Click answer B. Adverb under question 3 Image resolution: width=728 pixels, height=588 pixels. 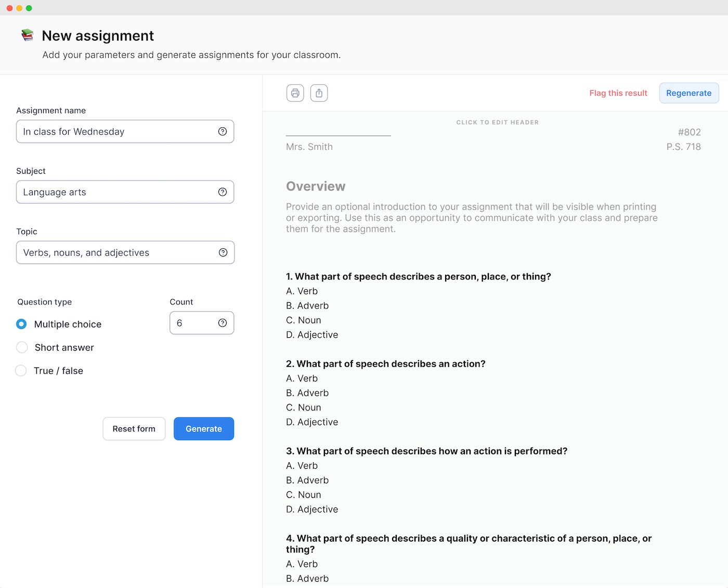307,480
